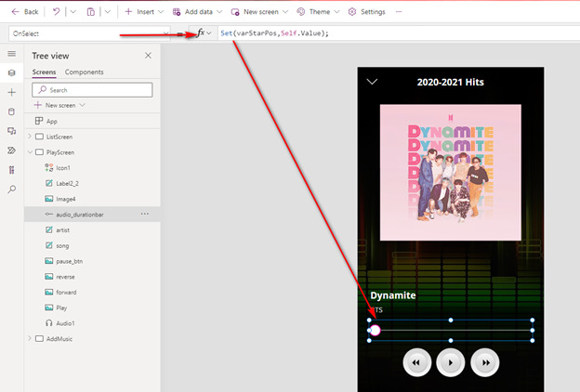Select song label in the tree
The width and height of the screenshot is (580, 392).
[x=62, y=245]
